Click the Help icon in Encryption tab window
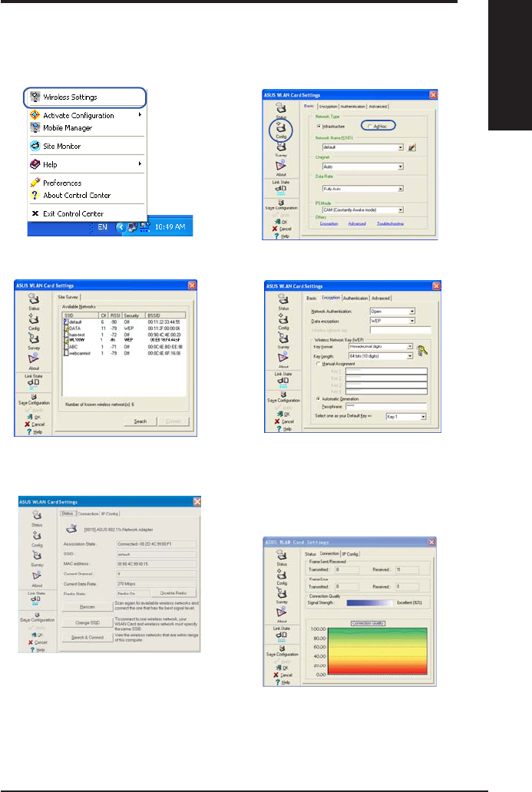 click(283, 429)
